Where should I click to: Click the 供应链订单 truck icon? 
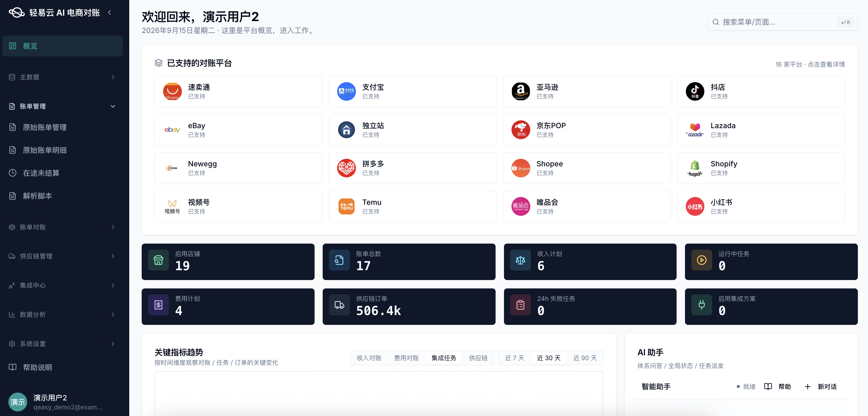coord(339,305)
